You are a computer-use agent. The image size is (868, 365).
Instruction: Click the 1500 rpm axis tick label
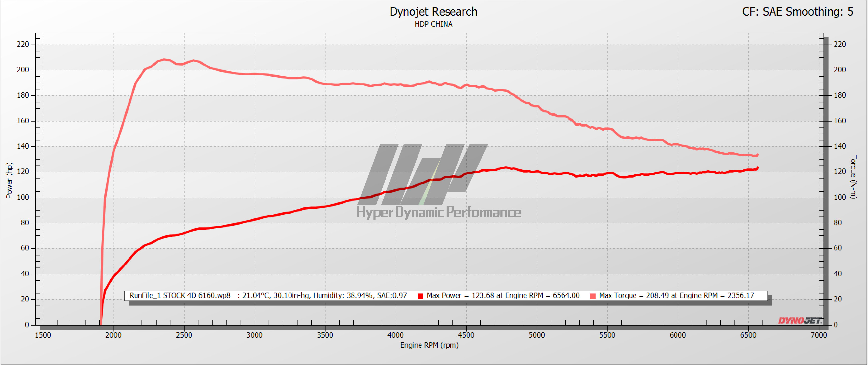[43, 335]
